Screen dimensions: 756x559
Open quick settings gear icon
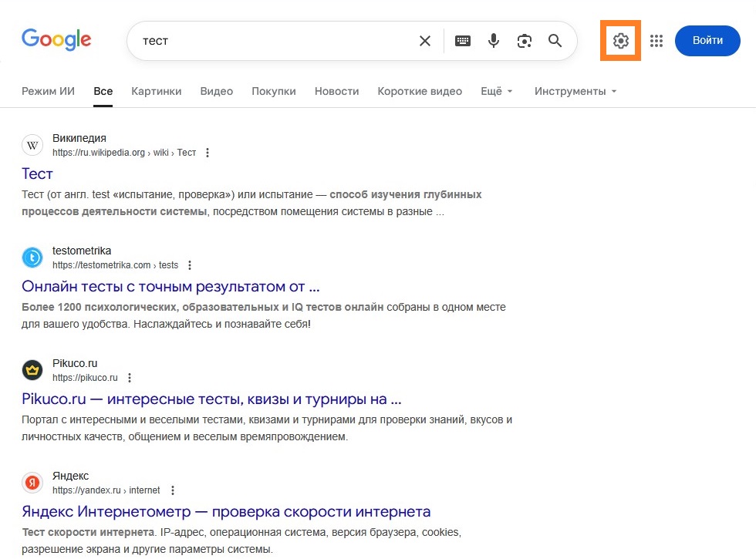(621, 41)
